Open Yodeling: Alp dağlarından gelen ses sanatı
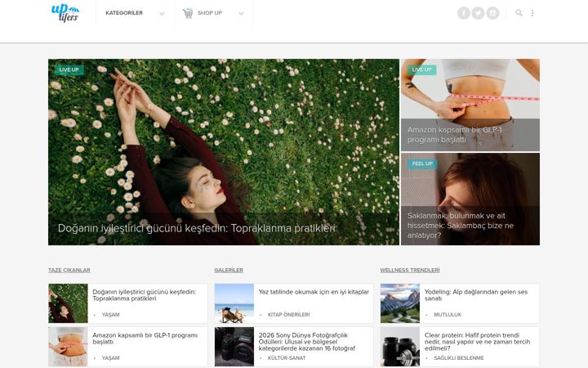The image size is (588, 368). [476, 295]
